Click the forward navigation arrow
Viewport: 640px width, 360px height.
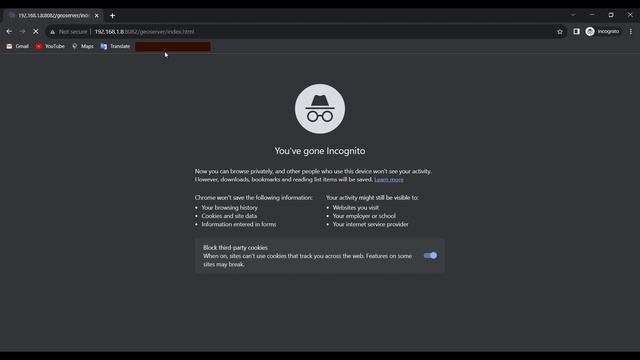22,31
